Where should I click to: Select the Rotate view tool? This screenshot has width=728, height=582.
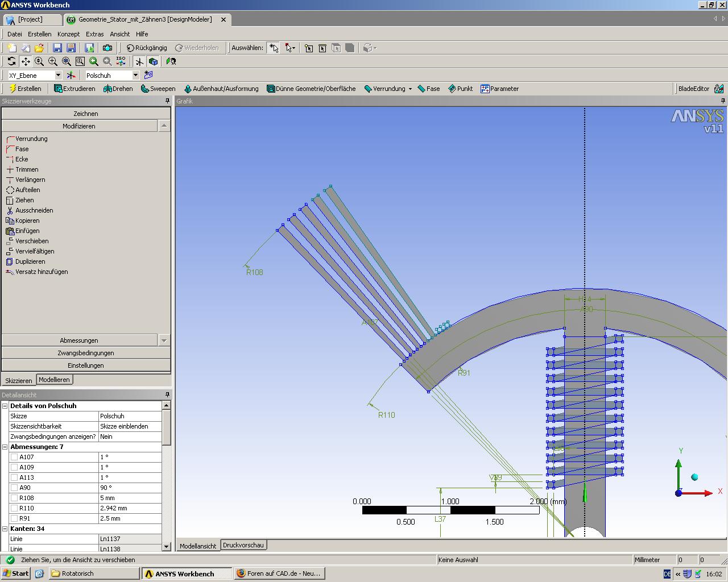(x=12, y=61)
